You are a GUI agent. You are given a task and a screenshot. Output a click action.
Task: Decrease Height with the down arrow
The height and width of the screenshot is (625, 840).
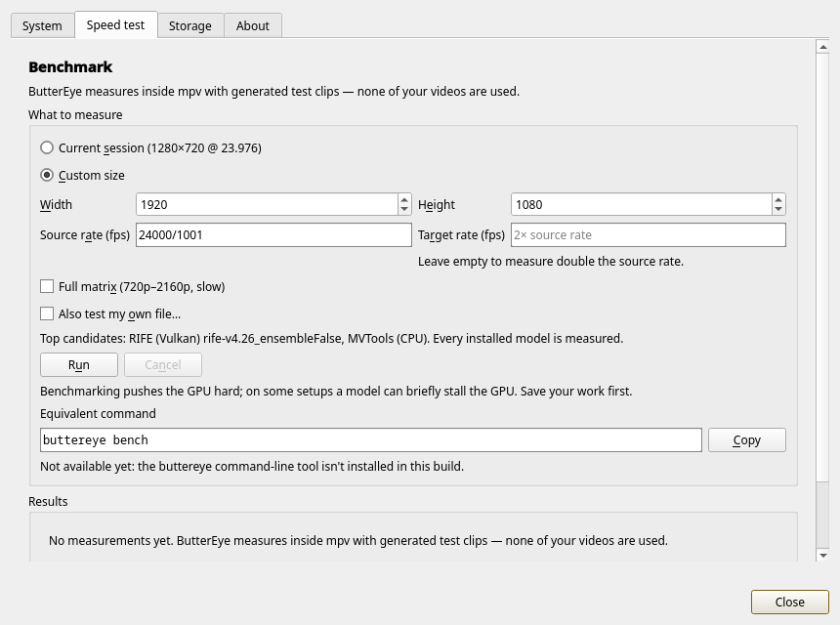[778, 209]
